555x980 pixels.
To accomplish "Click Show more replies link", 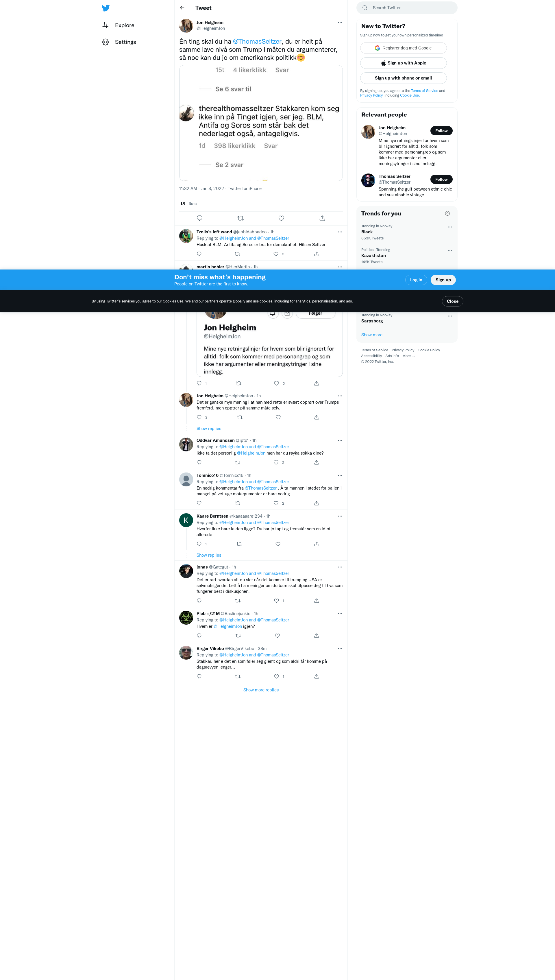I will [x=261, y=690].
